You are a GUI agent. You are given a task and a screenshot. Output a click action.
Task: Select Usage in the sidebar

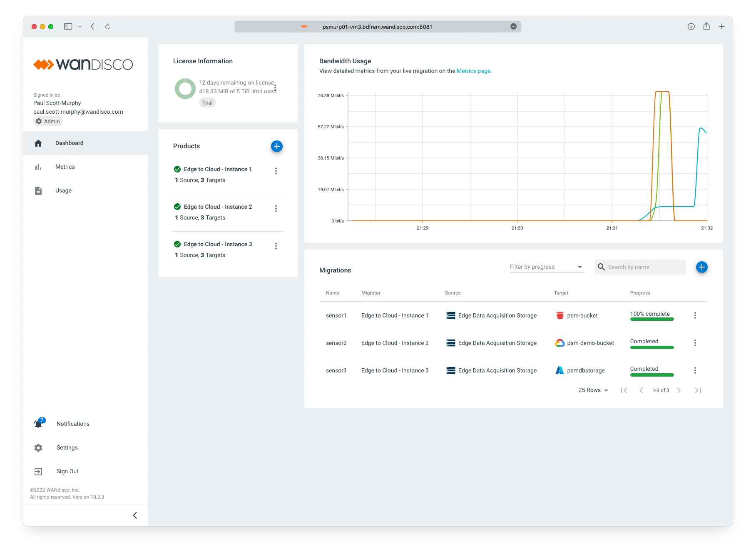point(63,190)
